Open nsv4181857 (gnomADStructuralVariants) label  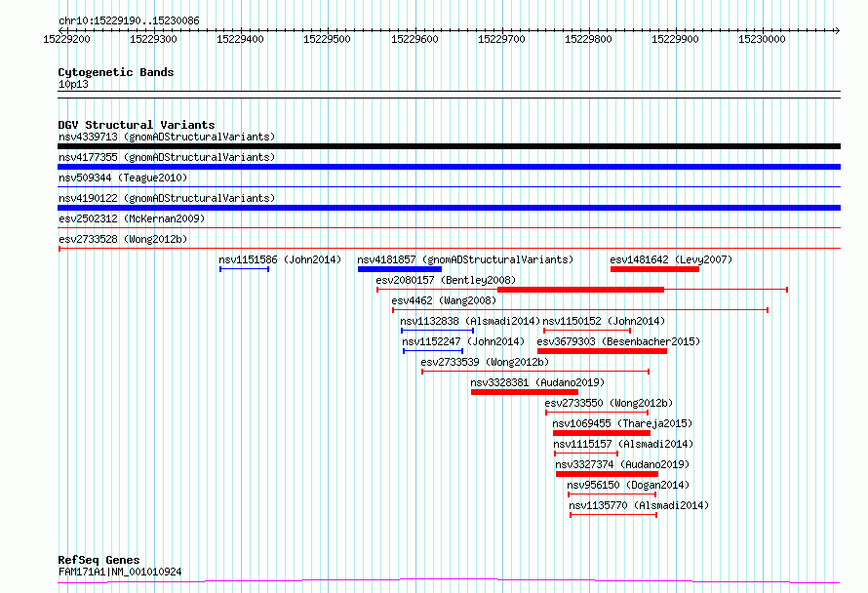click(465, 259)
